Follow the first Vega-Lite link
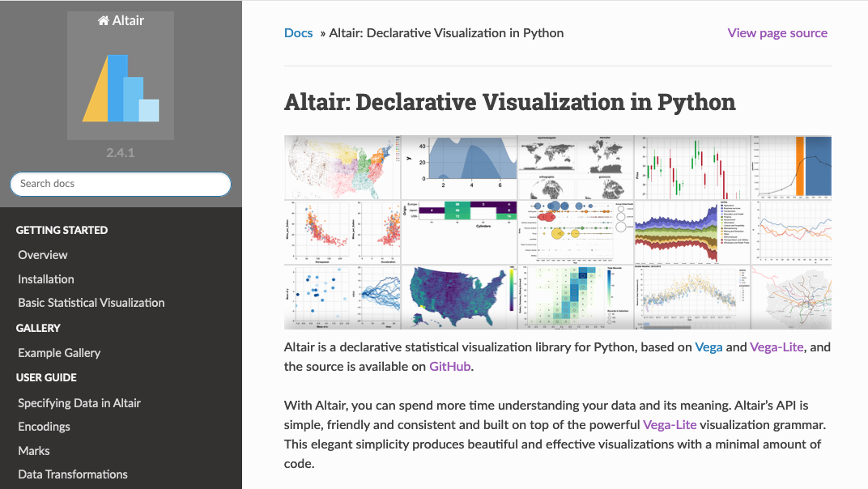 point(777,347)
